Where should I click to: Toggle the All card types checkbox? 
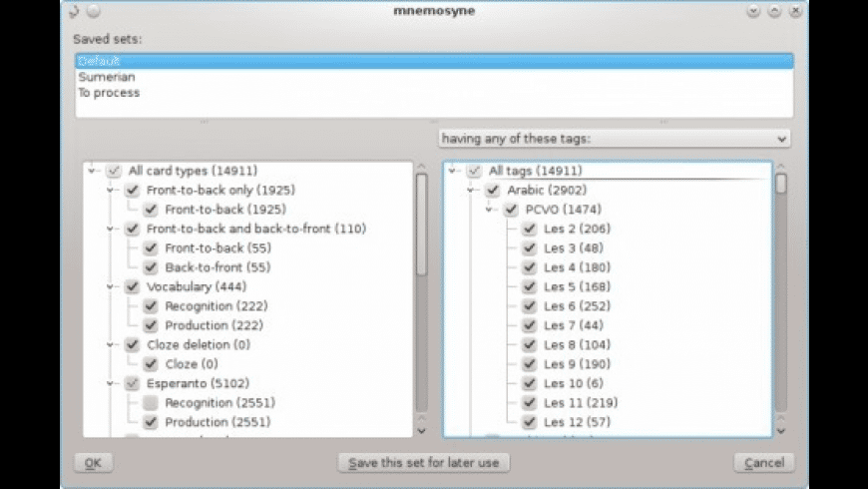(x=114, y=171)
